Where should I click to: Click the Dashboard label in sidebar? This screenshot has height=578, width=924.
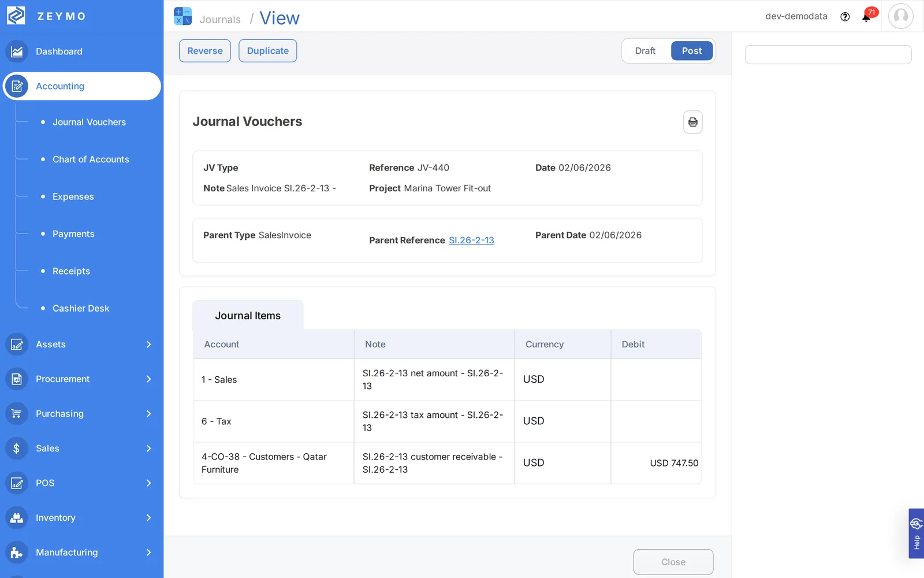[59, 51]
